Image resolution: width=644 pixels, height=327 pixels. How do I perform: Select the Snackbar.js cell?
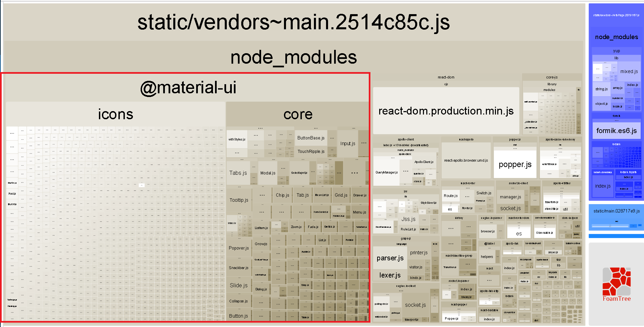(x=239, y=268)
